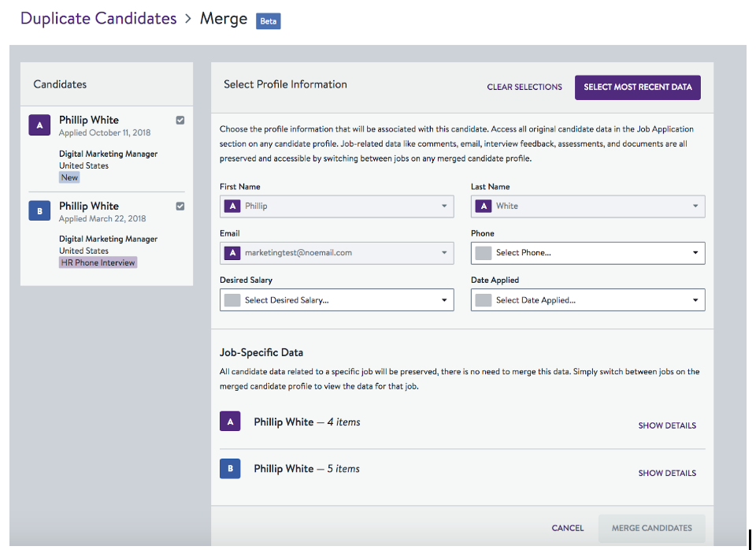Cancel the merge
The width and height of the screenshot is (756, 550).
click(x=568, y=528)
